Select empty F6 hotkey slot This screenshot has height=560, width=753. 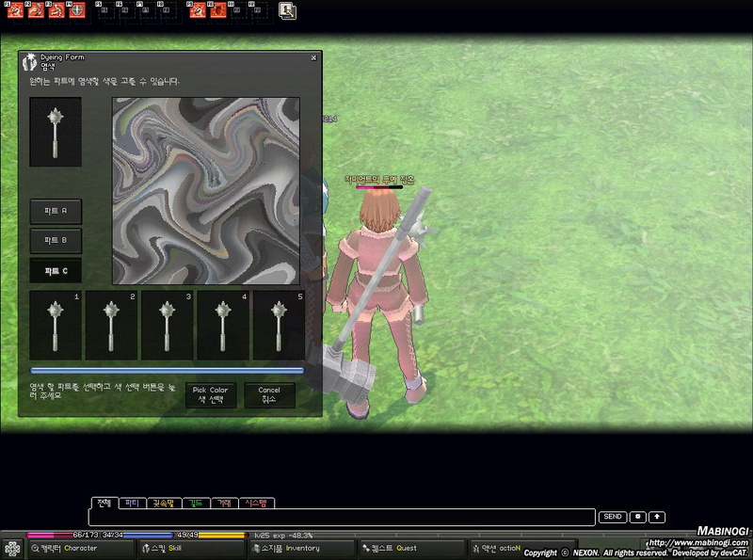(x=126, y=10)
